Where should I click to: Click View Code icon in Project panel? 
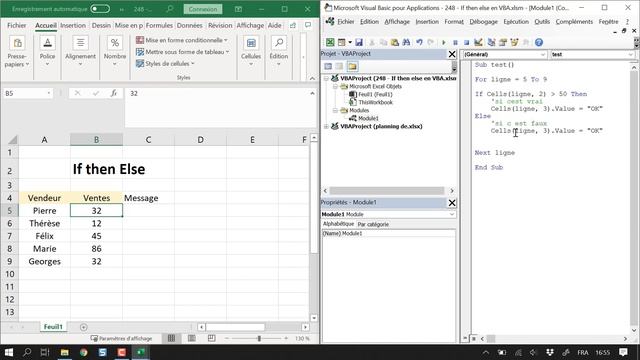pyautogui.click(x=328, y=66)
